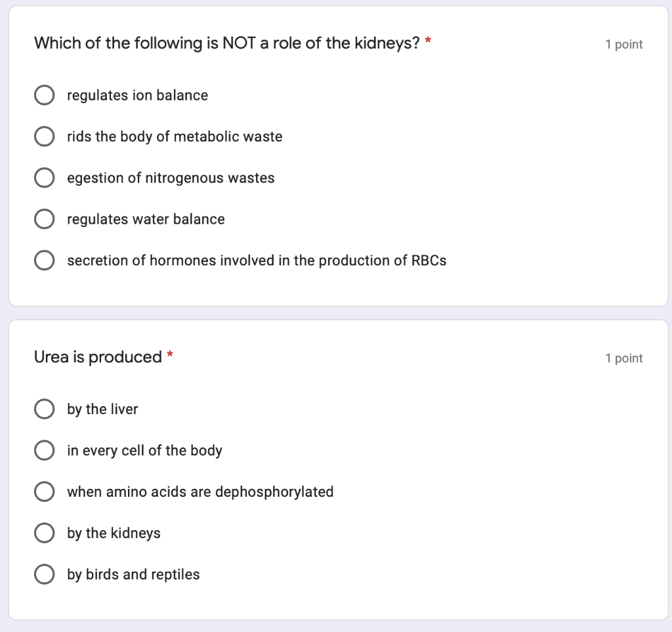Click the 'by the kidneys' label text
Screen dimensions: 672x632
pyautogui.click(x=114, y=533)
